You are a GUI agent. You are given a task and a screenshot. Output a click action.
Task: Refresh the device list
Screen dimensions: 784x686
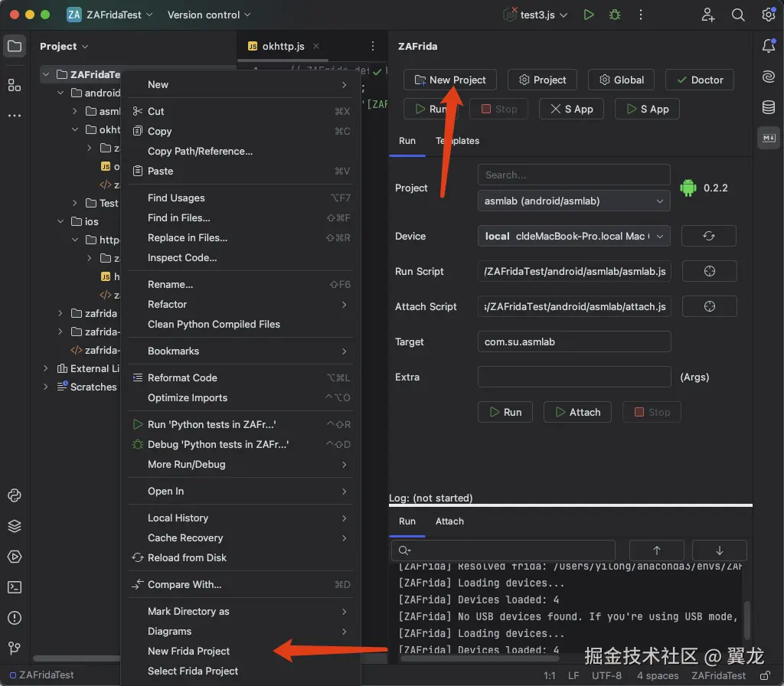(708, 236)
